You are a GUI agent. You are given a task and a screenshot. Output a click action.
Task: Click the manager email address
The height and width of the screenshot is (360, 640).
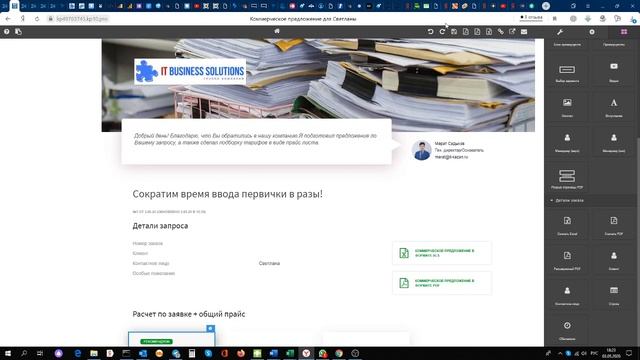pyautogui.click(x=451, y=157)
